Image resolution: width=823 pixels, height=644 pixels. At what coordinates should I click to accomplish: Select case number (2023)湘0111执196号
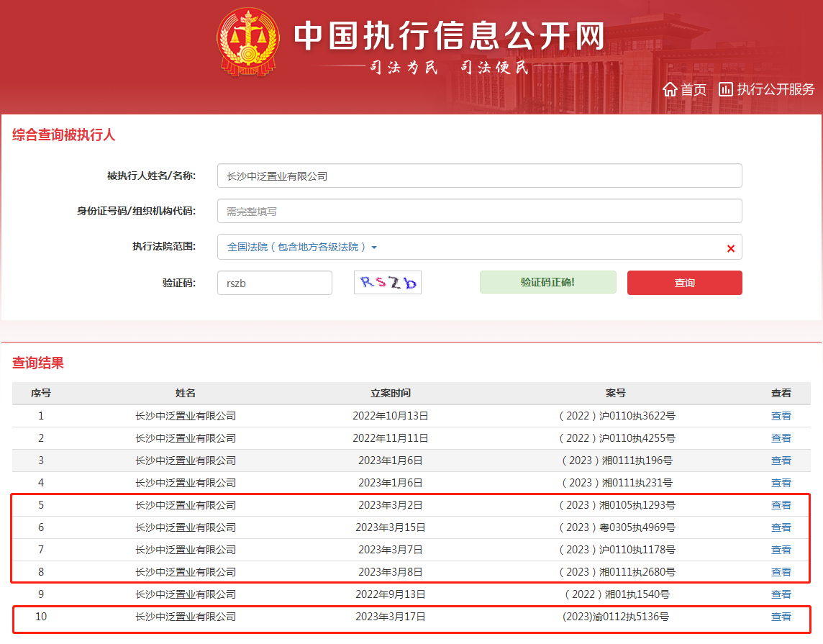click(x=617, y=461)
